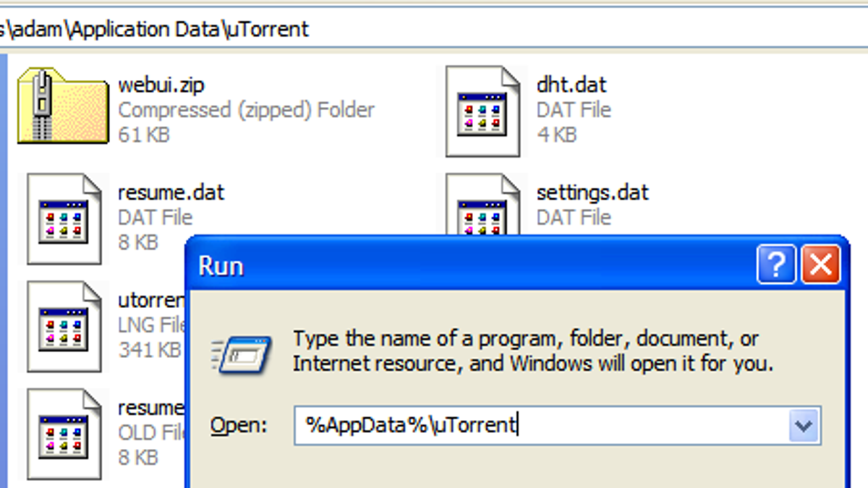Click the Run dialog program icon

pos(242,354)
